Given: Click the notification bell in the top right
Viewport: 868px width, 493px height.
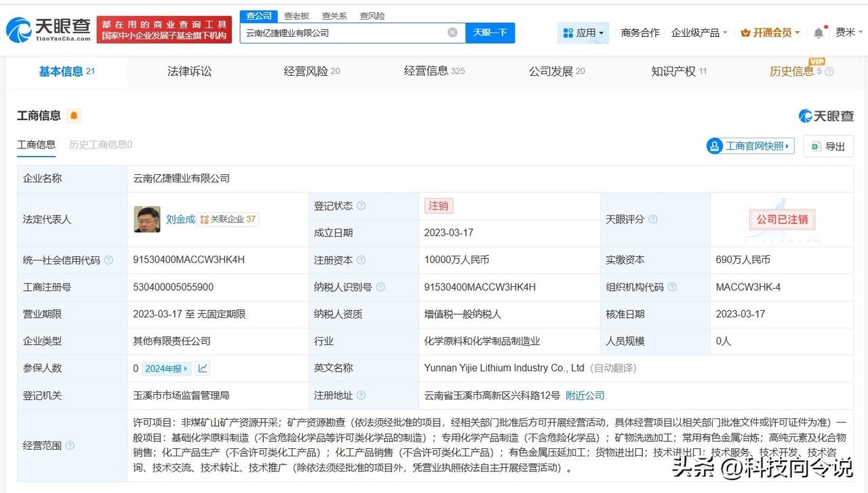Looking at the screenshot, I should (818, 32).
